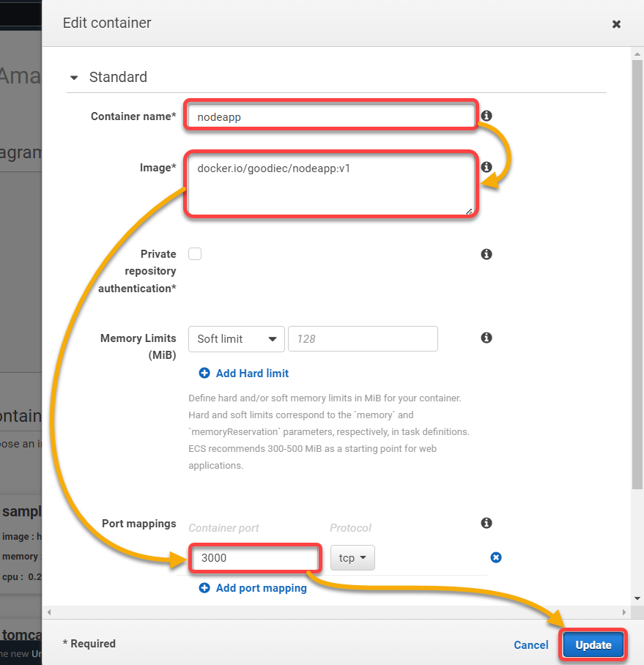
Task: Remove the 3000 port mapping
Action: pos(496,557)
